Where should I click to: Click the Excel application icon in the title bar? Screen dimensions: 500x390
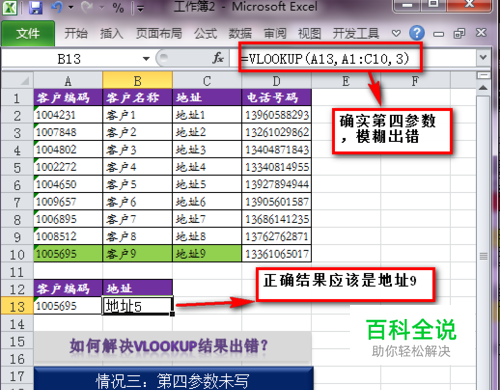(9, 7)
